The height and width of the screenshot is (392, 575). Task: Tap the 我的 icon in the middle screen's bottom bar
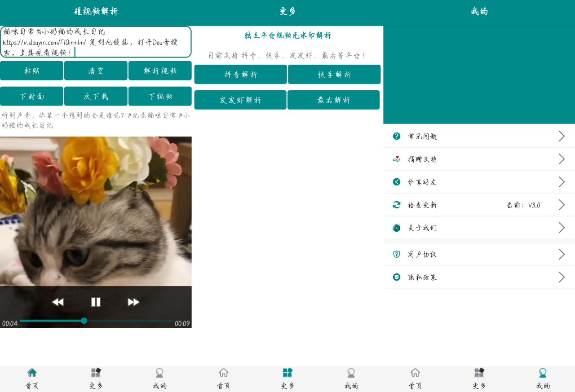point(351,373)
